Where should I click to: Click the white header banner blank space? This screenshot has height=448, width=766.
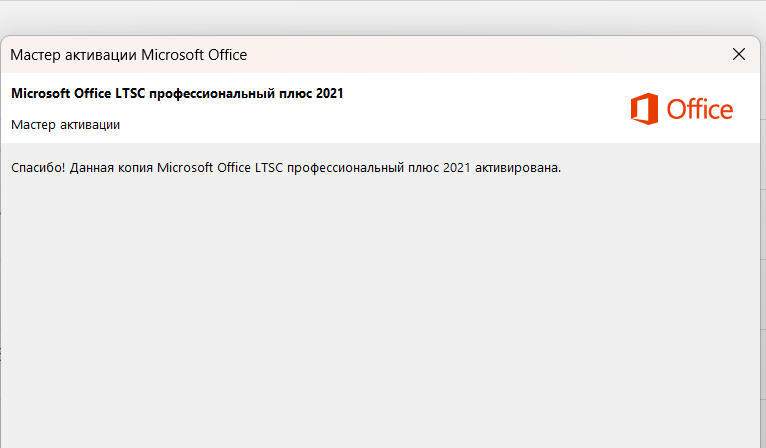(x=480, y=108)
